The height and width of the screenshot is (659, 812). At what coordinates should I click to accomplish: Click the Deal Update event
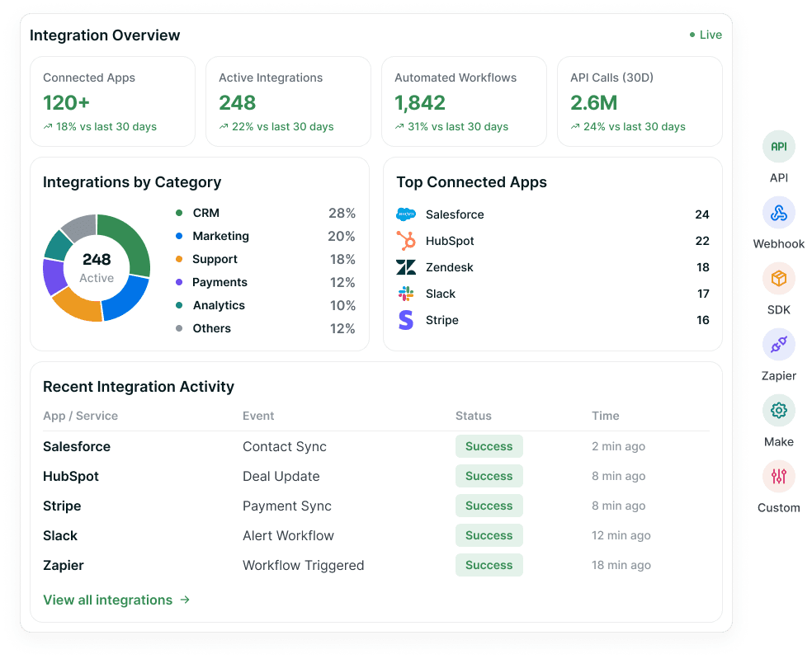(281, 476)
